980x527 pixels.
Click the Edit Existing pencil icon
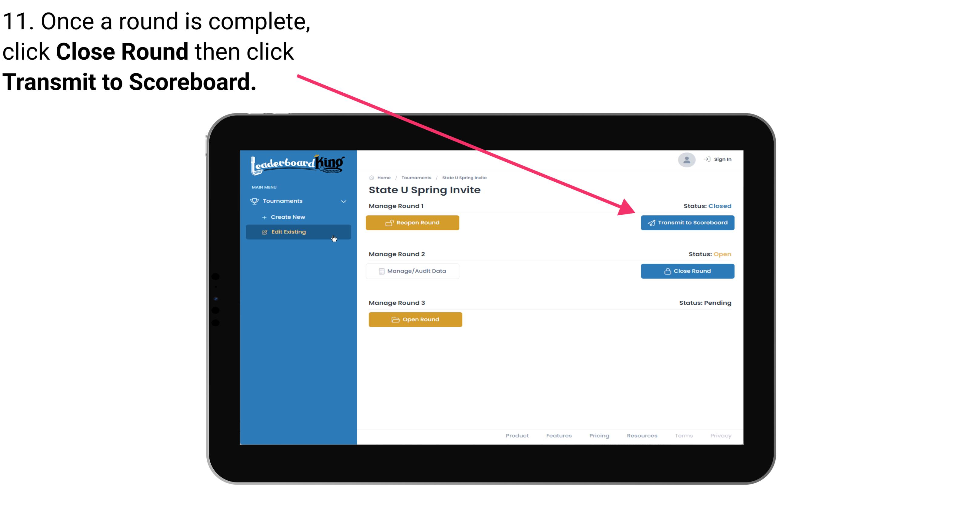click(264, 232)
